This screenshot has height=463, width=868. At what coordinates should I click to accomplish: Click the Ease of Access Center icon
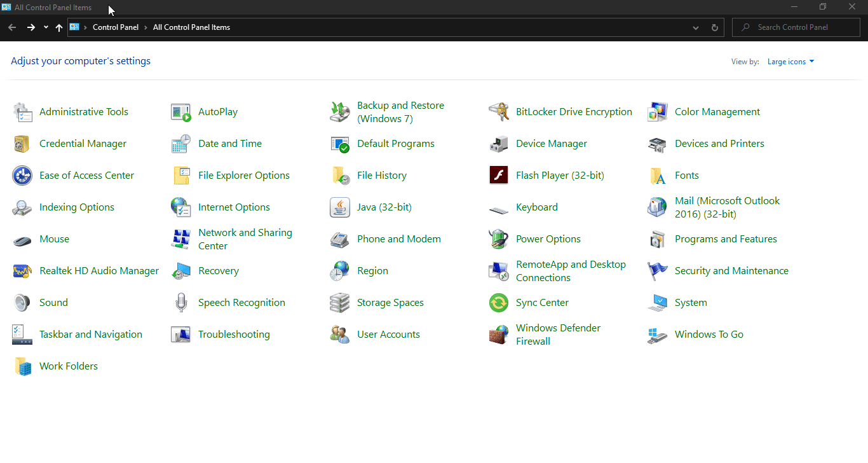point(22,176)
